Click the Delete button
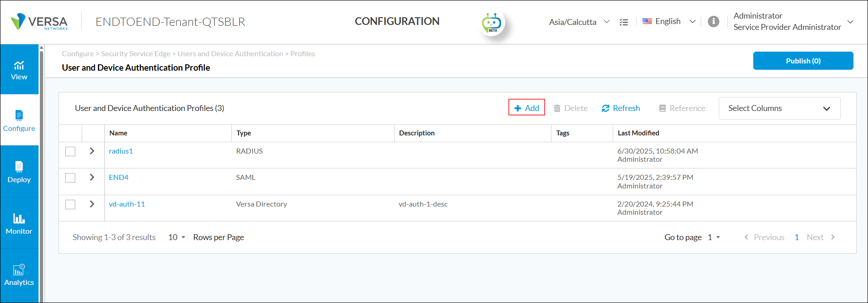Image resolution: width=868 pixels, height=303 pixels. point(571,108)
